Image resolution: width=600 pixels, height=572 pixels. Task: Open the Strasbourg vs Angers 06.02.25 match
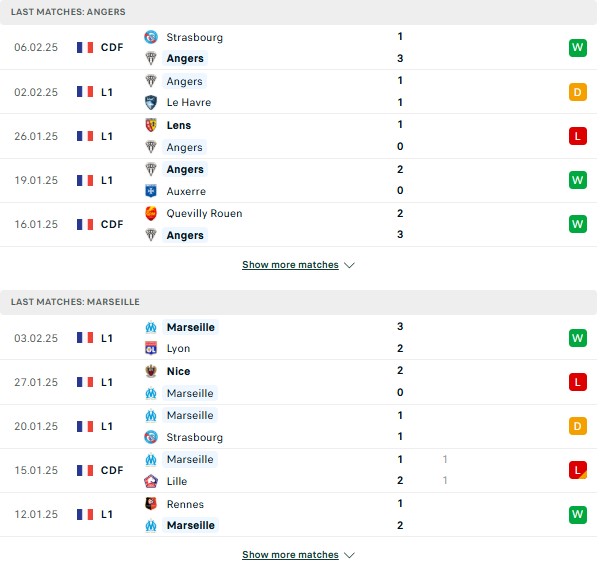point(298,47)
